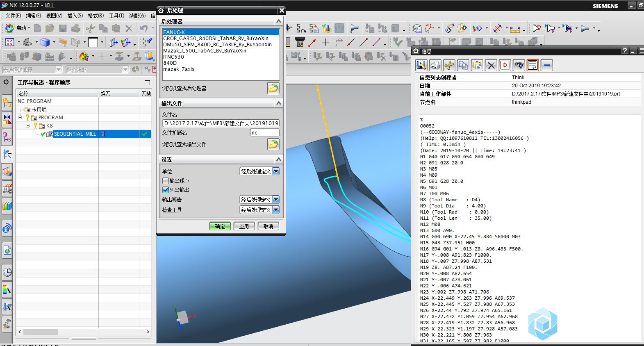Open the 编辑(E) menu
Image resolution: width=644 pixels, height=346 pixels.
click(x=34, y=16)
